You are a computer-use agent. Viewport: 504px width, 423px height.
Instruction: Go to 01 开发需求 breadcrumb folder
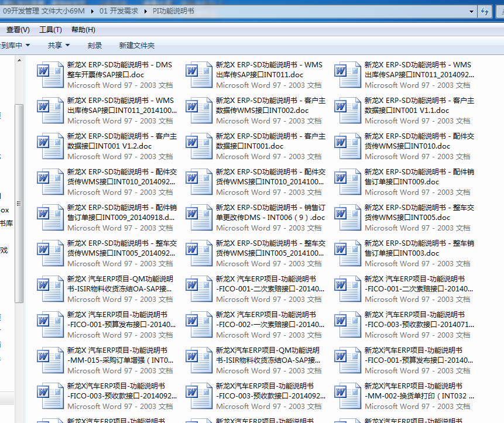click(x=119, y=11)
